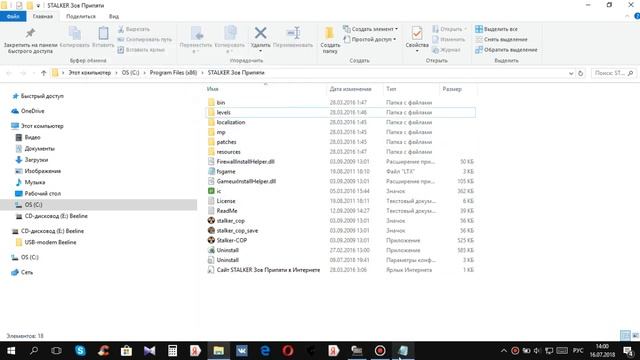Select the License text file
Image resolution: width=640 pixels, height=360 pixels.
click(x=226, y=201)
